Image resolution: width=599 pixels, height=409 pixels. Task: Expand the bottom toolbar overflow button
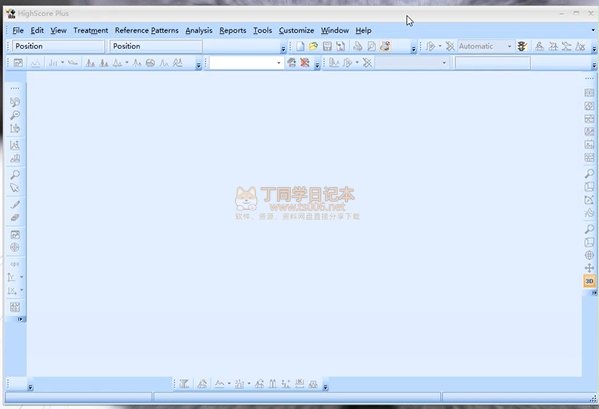[x=325, y=387]
